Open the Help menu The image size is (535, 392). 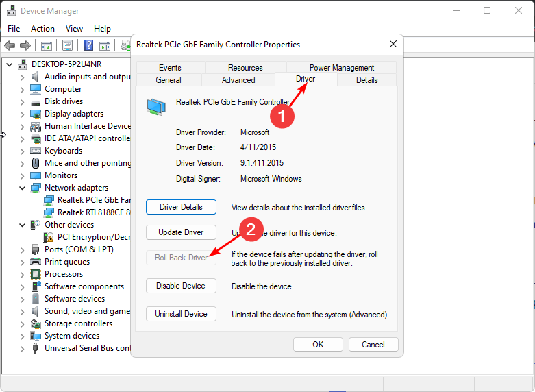(102, 29)
